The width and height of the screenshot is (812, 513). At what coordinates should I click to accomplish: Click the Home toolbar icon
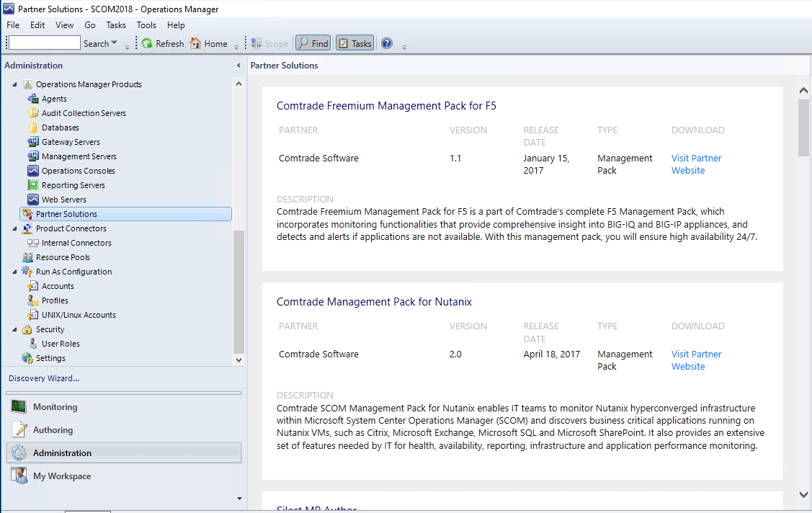pyautogui.click(x=195, y=43)
